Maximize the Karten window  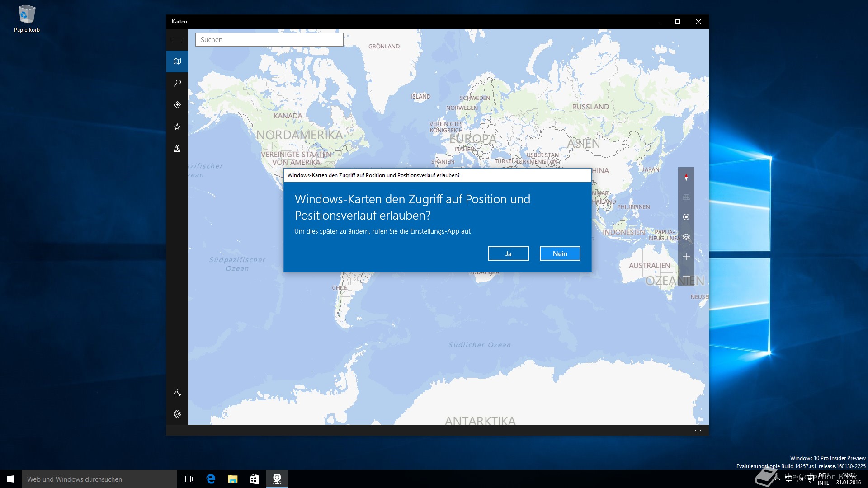pyautogui.click(x=678, y=22)
